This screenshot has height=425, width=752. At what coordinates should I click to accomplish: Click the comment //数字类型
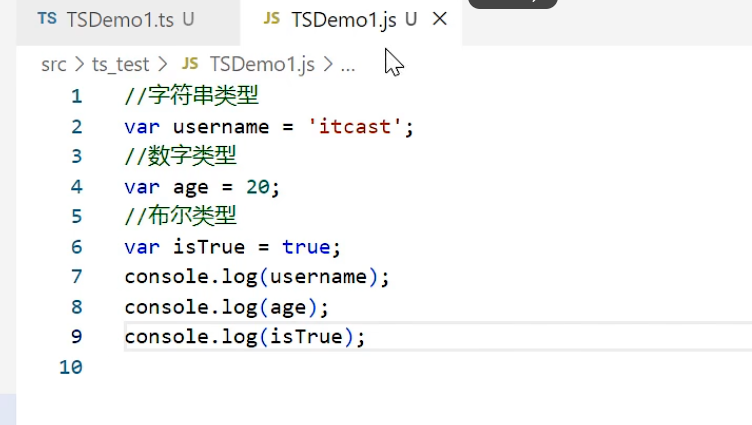point(180,156)
